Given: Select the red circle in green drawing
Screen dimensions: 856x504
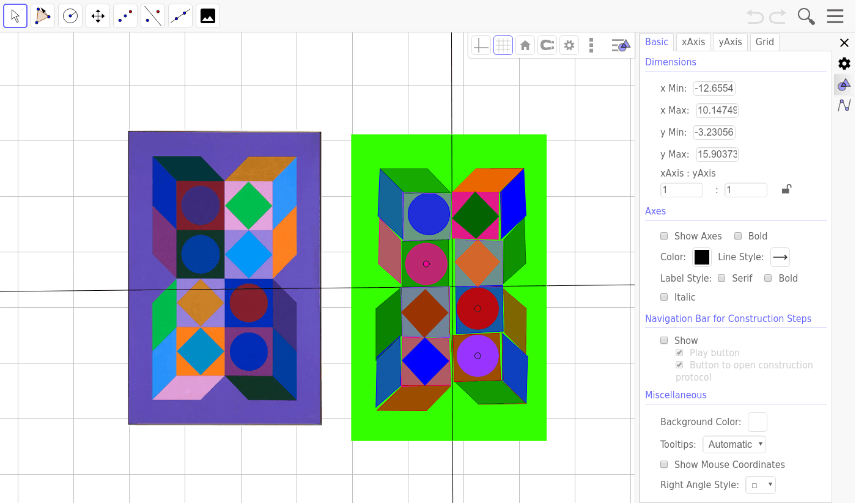Looking at the screenshot, I should (478, 309).
